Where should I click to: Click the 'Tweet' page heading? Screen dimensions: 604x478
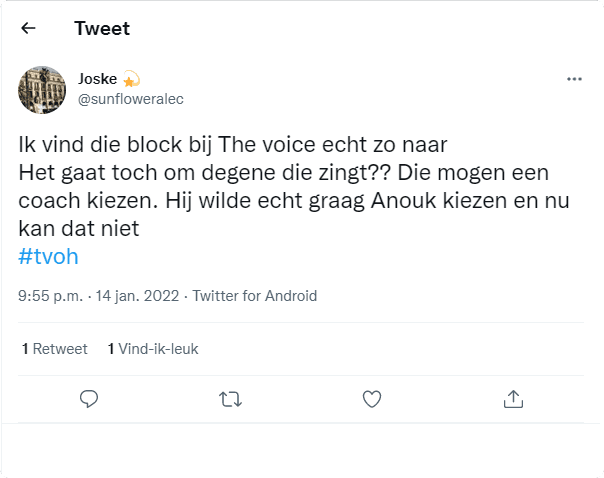(x=101, y=28)
